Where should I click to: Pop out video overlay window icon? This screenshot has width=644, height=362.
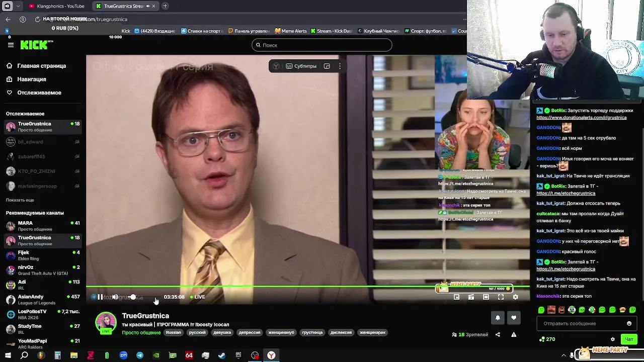327,66
